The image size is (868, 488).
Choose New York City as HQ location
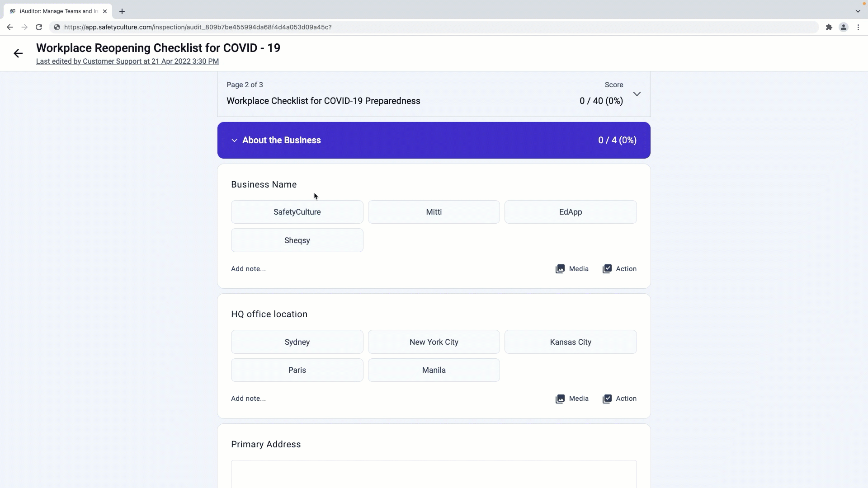pyautogui.click(x=434, y=342)
